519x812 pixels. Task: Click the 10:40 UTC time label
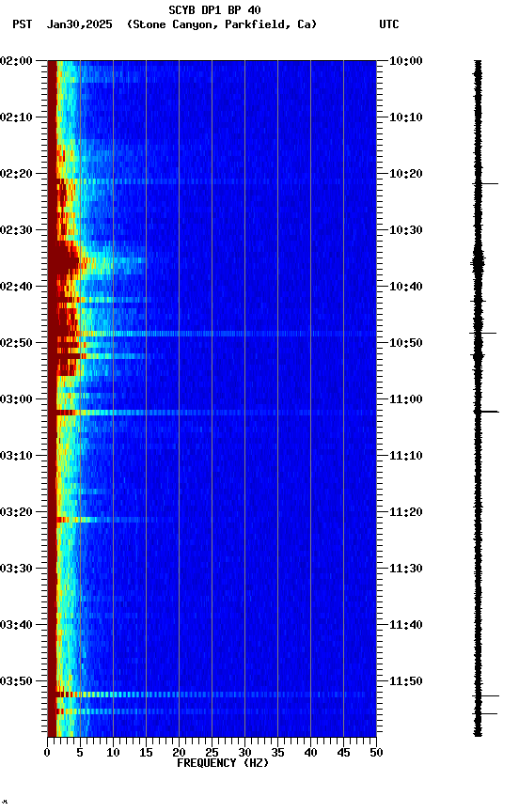pyautogui.click(x=406, y=287)
